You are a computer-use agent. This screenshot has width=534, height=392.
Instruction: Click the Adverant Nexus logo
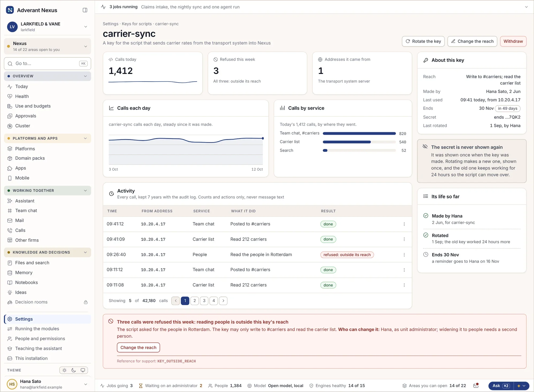10,10
